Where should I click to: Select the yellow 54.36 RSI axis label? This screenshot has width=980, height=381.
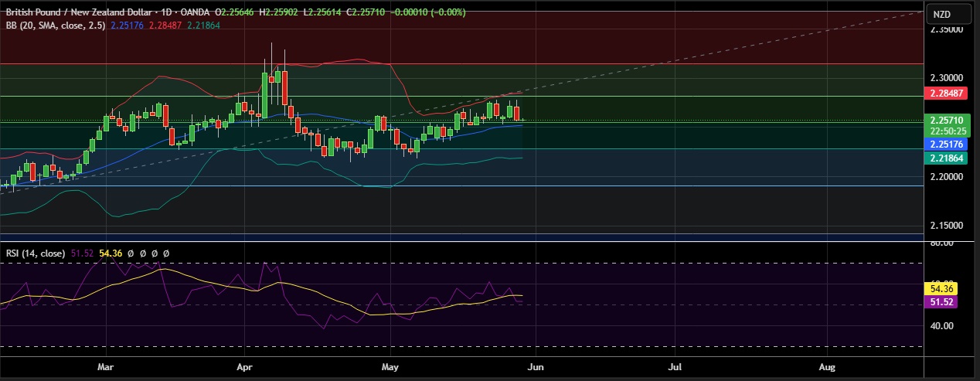[x=941, y=288]
